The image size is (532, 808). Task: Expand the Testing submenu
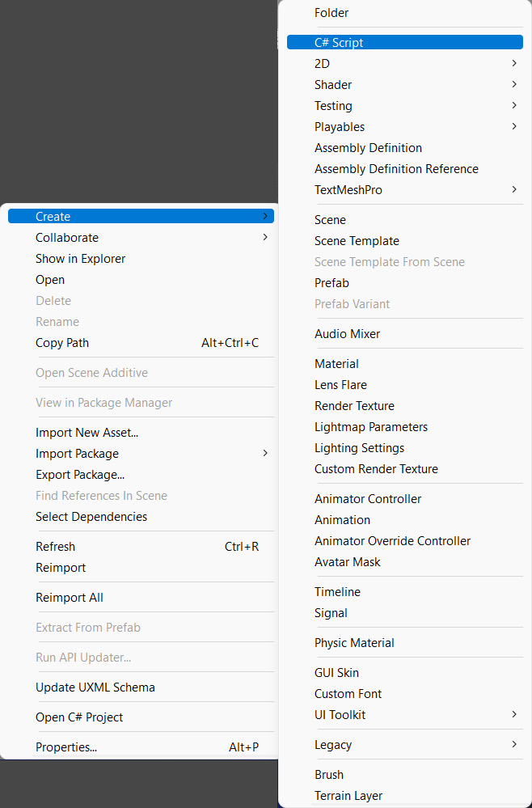click(405, 106)
